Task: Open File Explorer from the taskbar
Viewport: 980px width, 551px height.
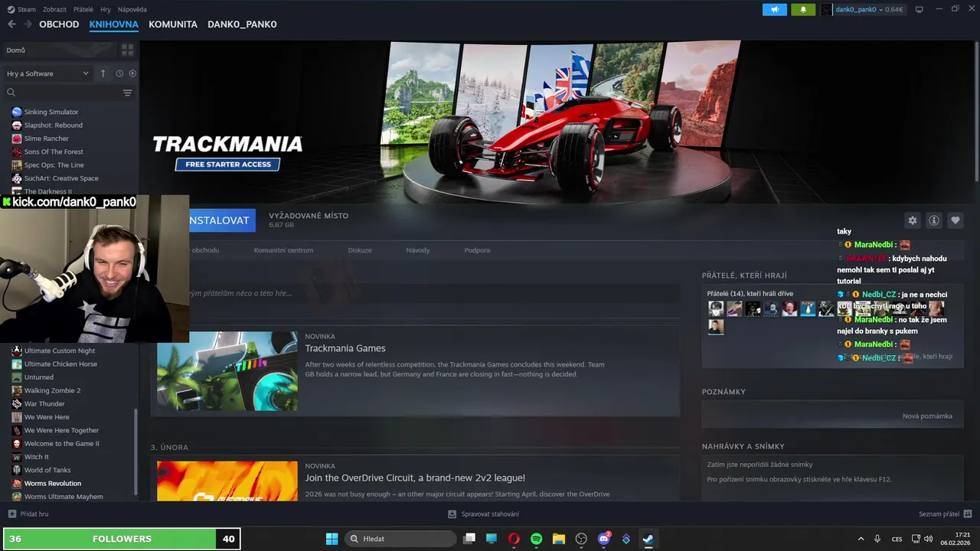Action: 559,539
